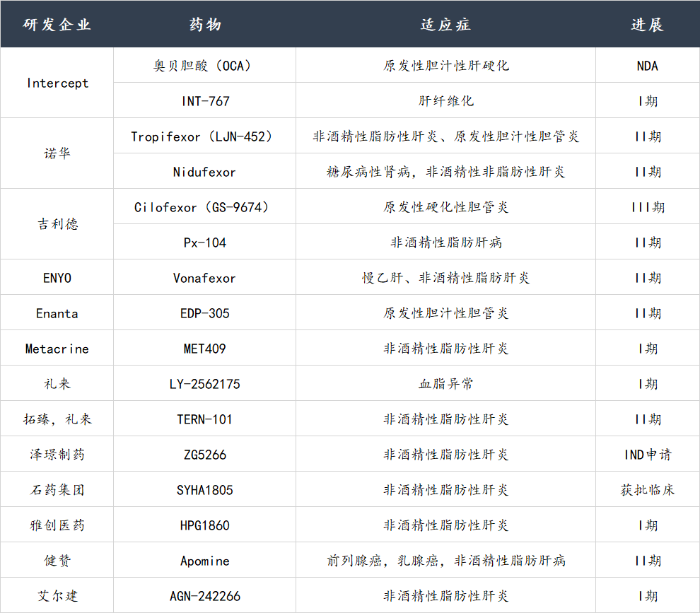
Task: Select the Intercept company cell
Action: pos(57,83)
